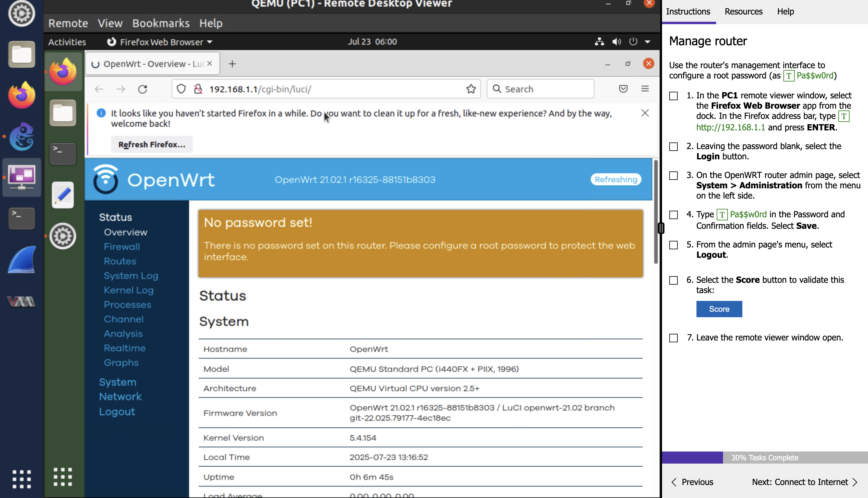Dismiss the Firefox refresh notification bar
868x498 pixels.
[645, 113]
